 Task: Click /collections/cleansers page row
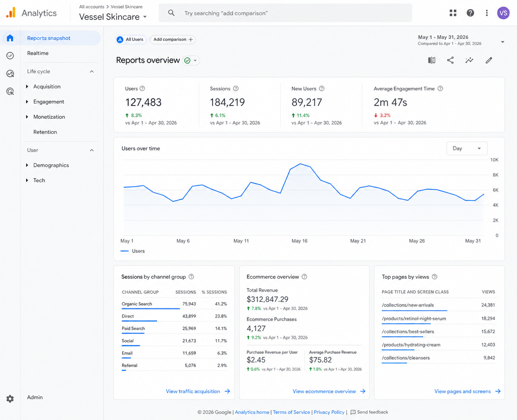439,358
